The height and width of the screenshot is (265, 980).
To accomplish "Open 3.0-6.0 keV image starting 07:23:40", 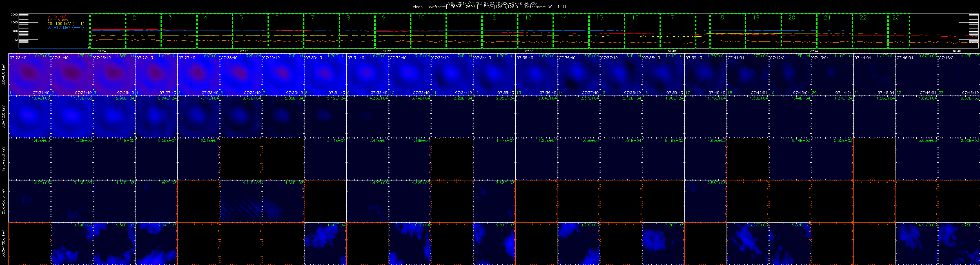I will click(30, 74).
